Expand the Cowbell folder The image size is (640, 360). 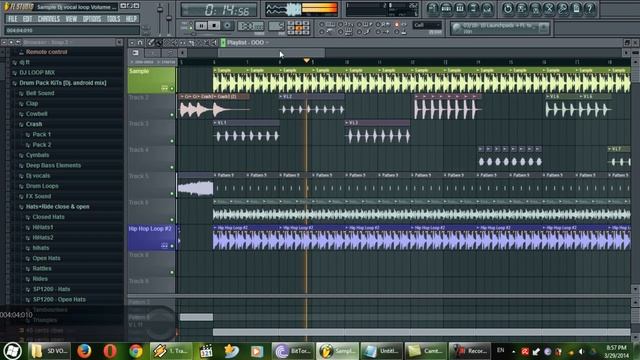pyautogui.click(x=36, y=113)
